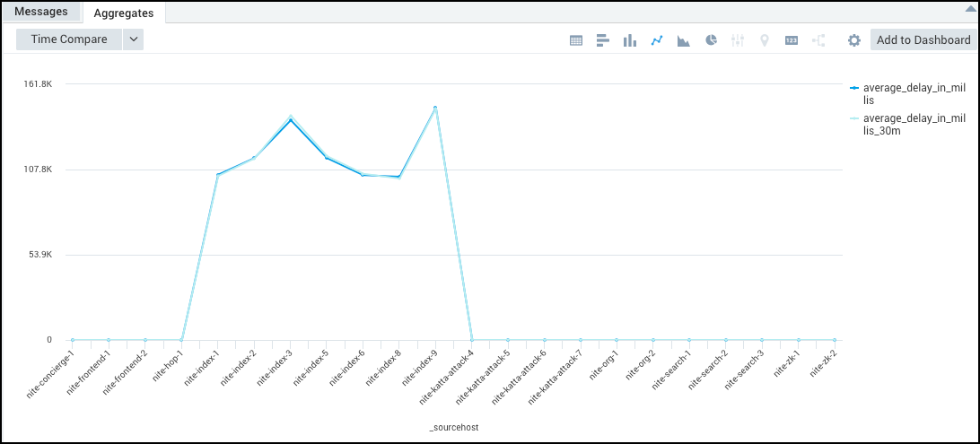Click the Time Compare button
Screen dimensions: 980x444
click(x=69, y=39)
